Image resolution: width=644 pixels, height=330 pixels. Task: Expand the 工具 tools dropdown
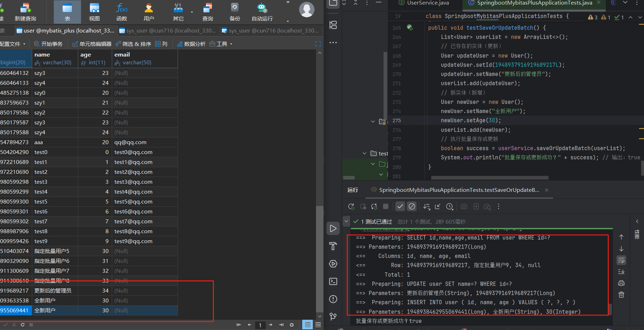pyautogui.click(x=221, y=44)
